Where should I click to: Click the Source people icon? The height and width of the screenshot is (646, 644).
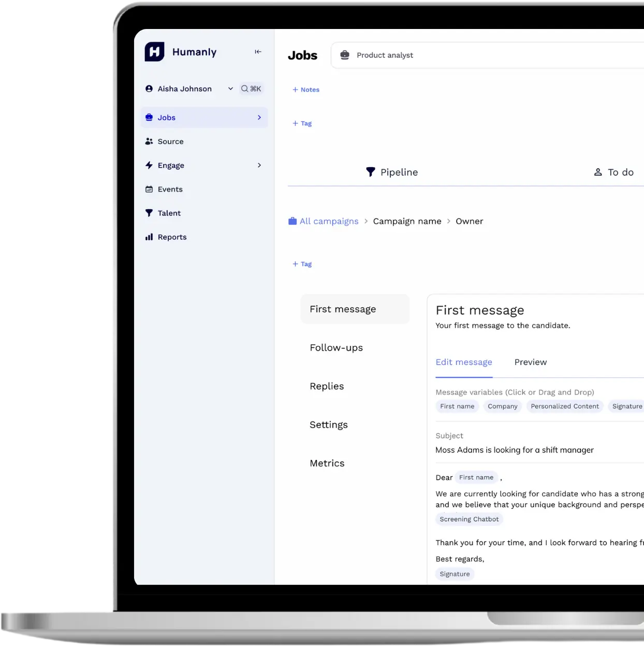tap(149, 141)
